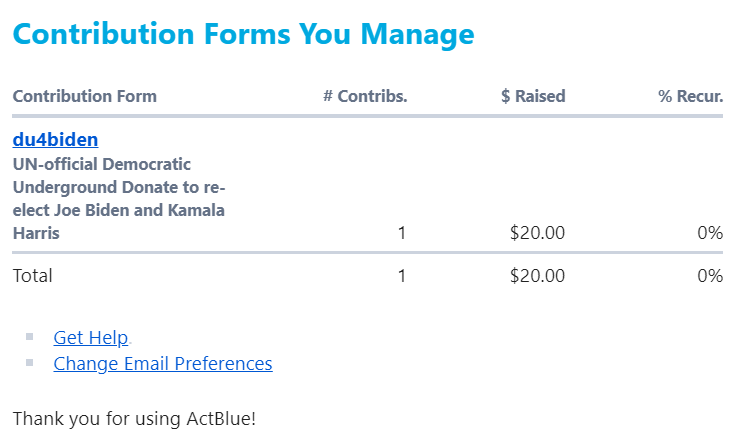The image size is (740, 437).
Task: Click the du4biden row contribution count
Action: [x=402, y=234]
